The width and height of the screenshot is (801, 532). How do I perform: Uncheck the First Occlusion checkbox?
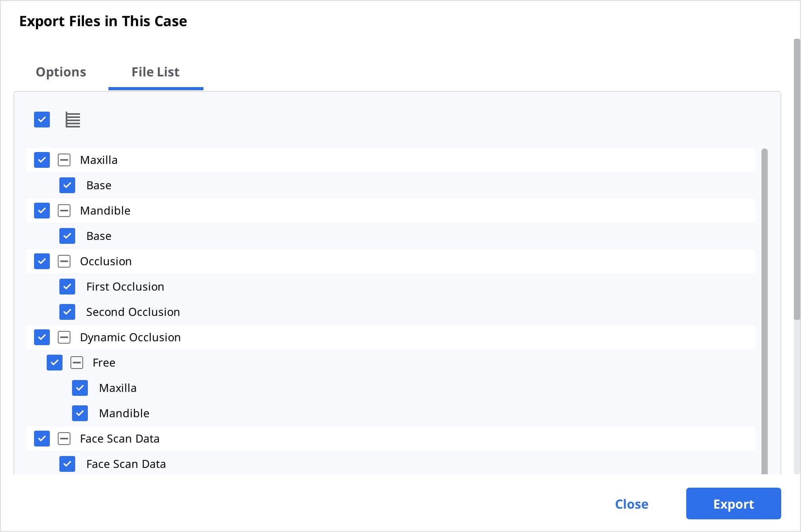[67, 287]
